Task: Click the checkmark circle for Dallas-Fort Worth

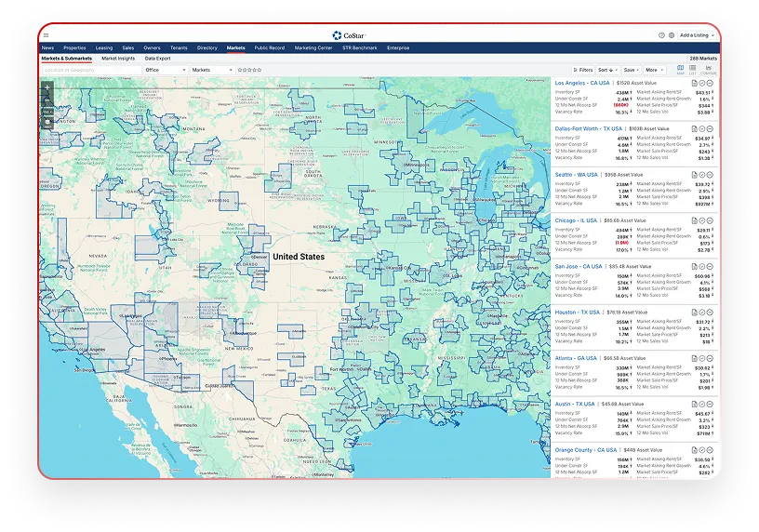Action: [x=702, y=128]
